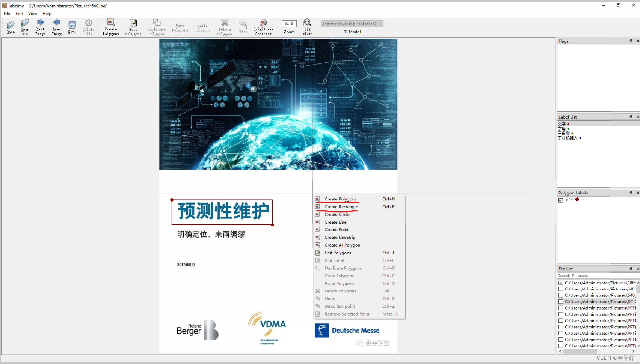Open Brightness Contrast from the toolbar
This screenshot has height=364, width=640.
tap(264, 27)
